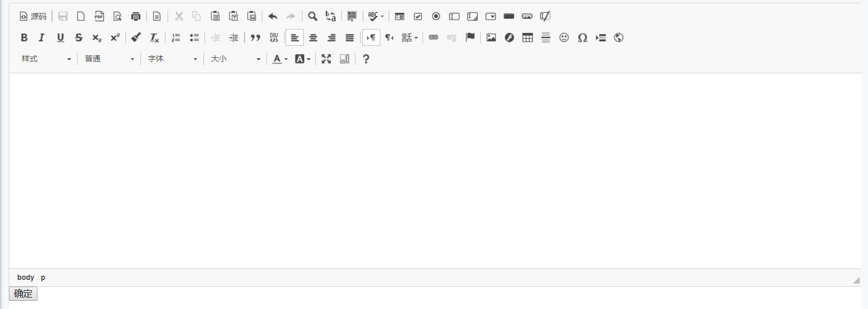The width and height of the screenshot is (868, 309).
Task: Open the text color picker
Action: point(280,59)
